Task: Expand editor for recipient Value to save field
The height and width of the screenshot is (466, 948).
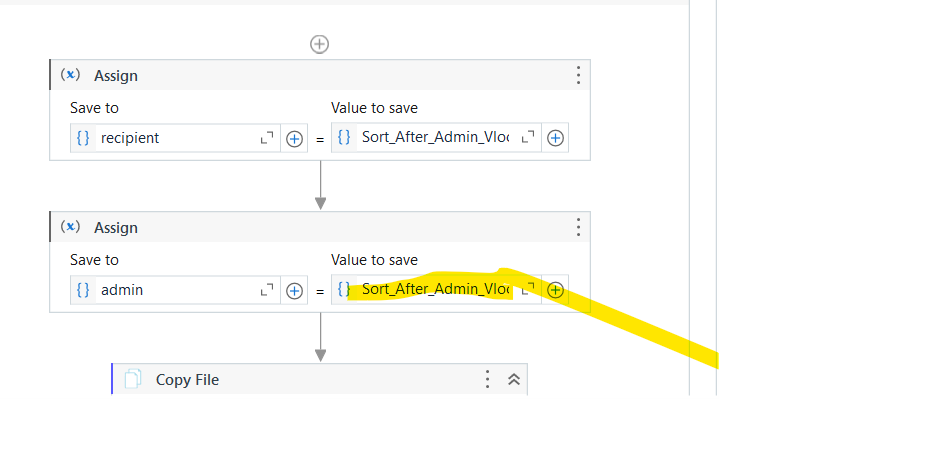Action: click(528, 138)
